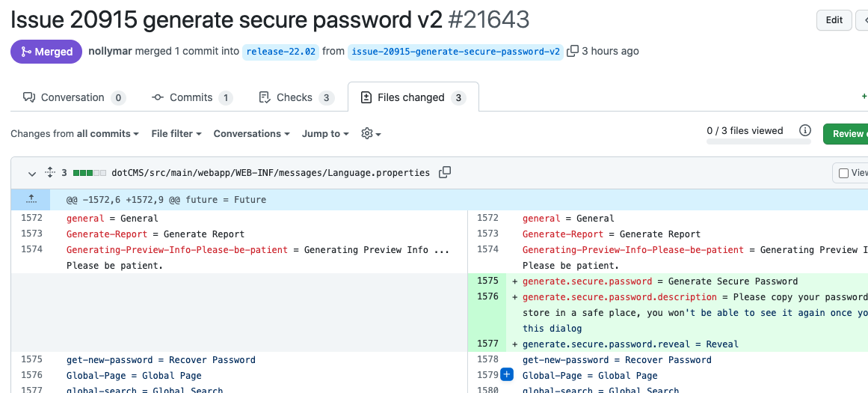Click left-side get-new-password = Recover Password line
Screen dimensions: 868x393
click(x=161, y=360)
